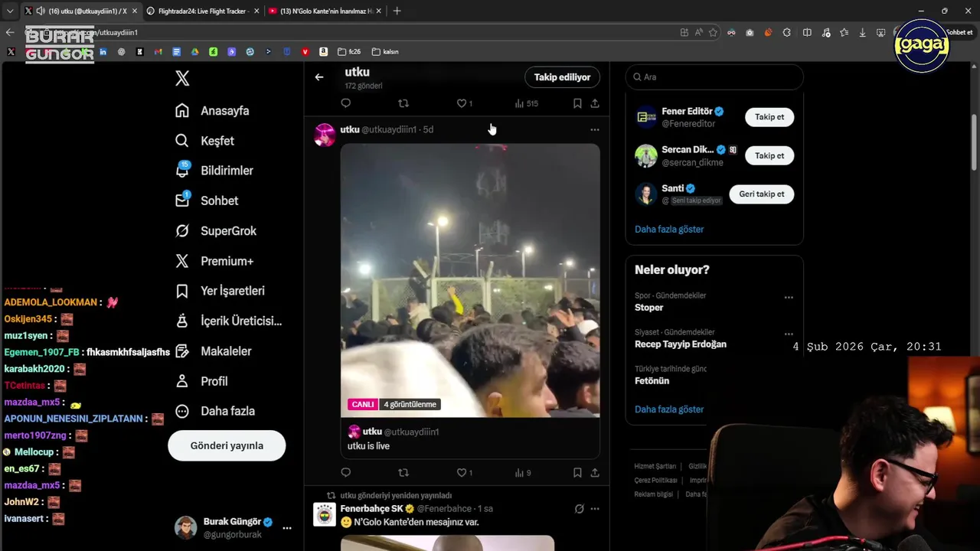This screenshot has width=980, height=551.
Task: Open Stoper trend options menu
Action: [789, 298]
